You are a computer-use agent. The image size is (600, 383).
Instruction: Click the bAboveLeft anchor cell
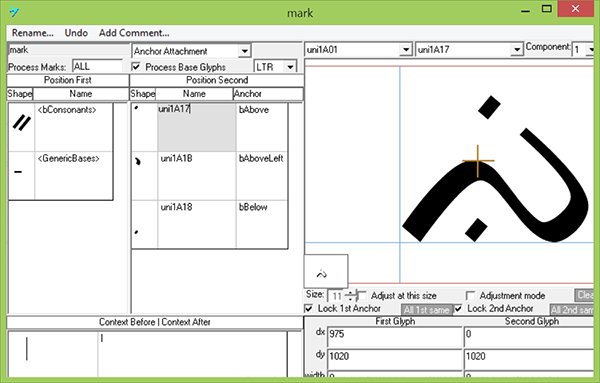click(x=262, y=176)
